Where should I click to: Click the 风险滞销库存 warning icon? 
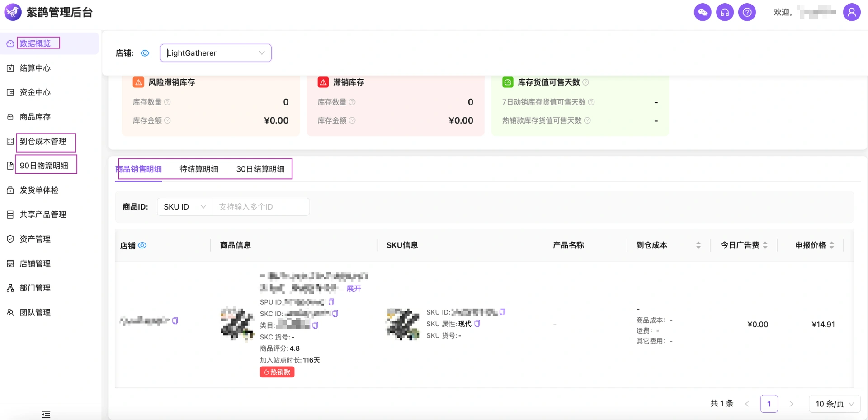[x=138, y=82]
